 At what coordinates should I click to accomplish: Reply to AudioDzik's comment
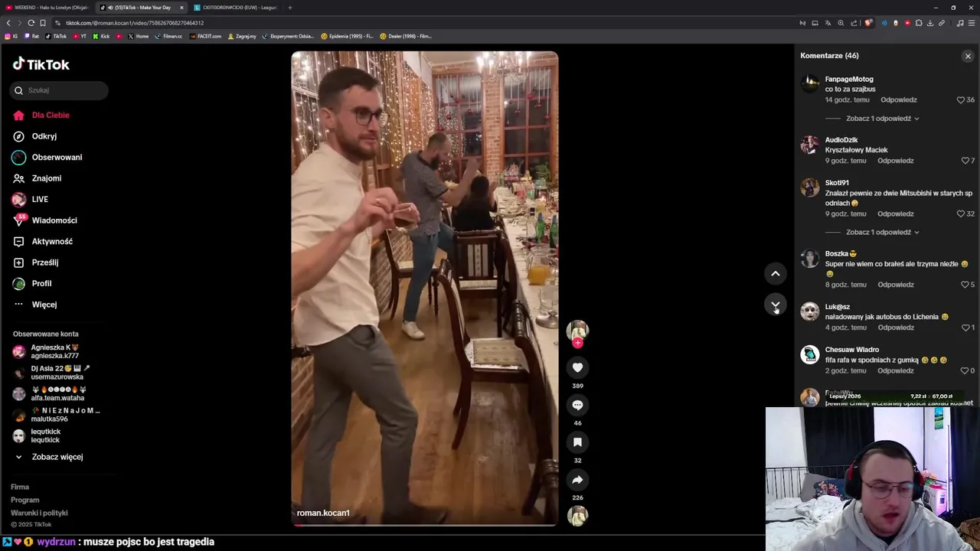(896, 161)
